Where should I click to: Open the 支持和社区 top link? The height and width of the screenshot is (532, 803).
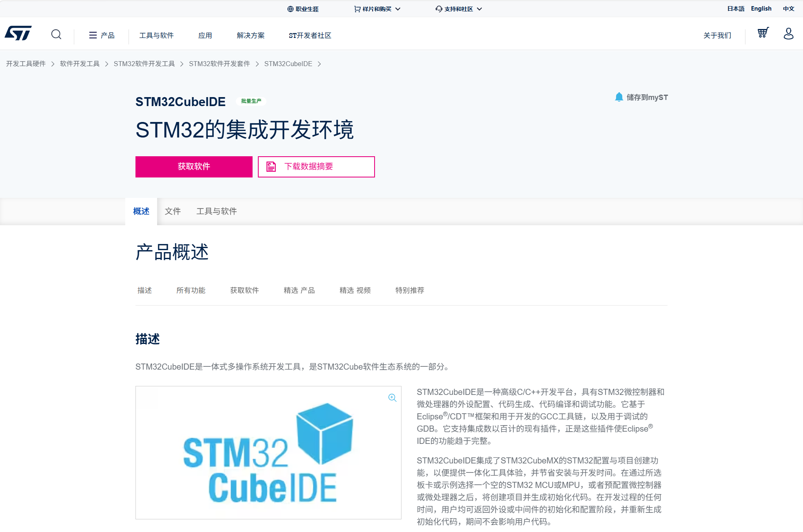point(459,9)
